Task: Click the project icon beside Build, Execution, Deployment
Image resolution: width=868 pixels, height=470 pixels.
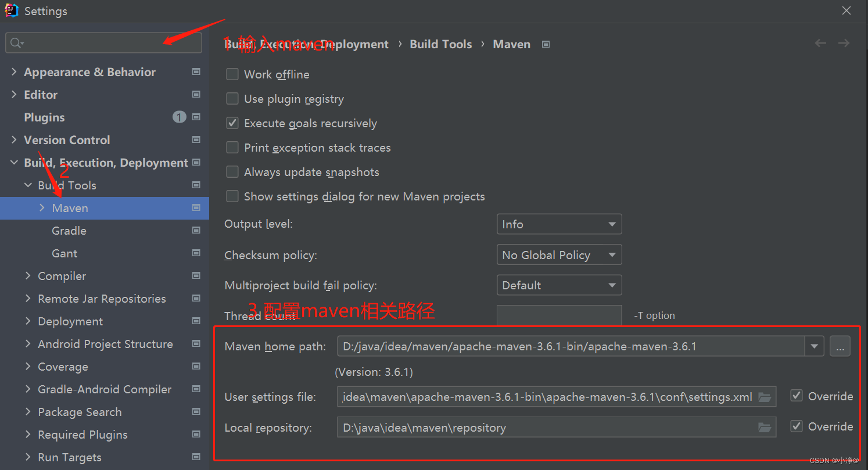Action: coord(196,163)
